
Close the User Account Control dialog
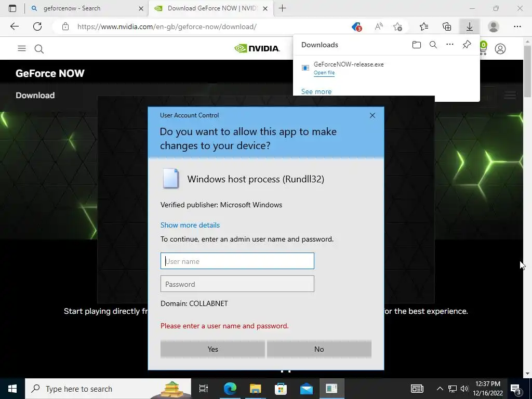[373, 115]
